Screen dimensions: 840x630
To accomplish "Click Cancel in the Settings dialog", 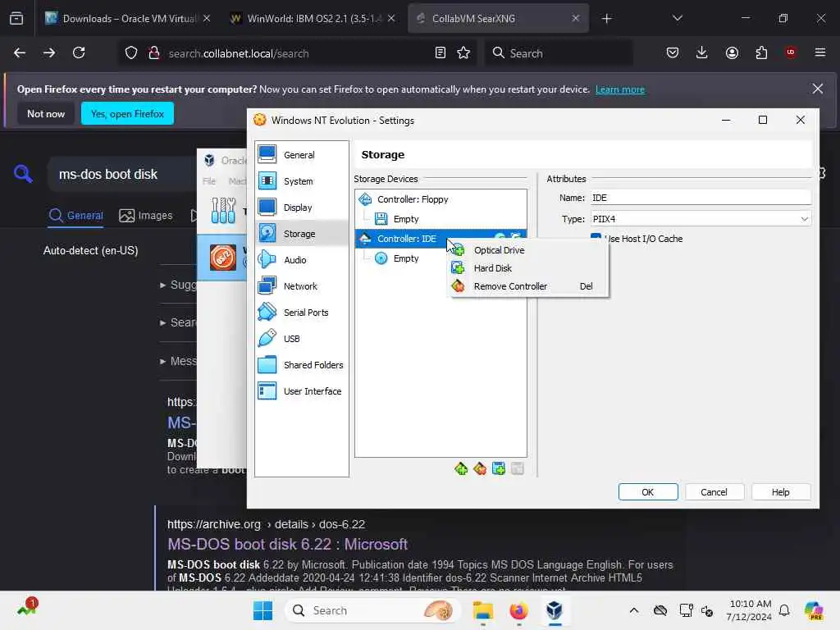I will click(x=714, y=492).
